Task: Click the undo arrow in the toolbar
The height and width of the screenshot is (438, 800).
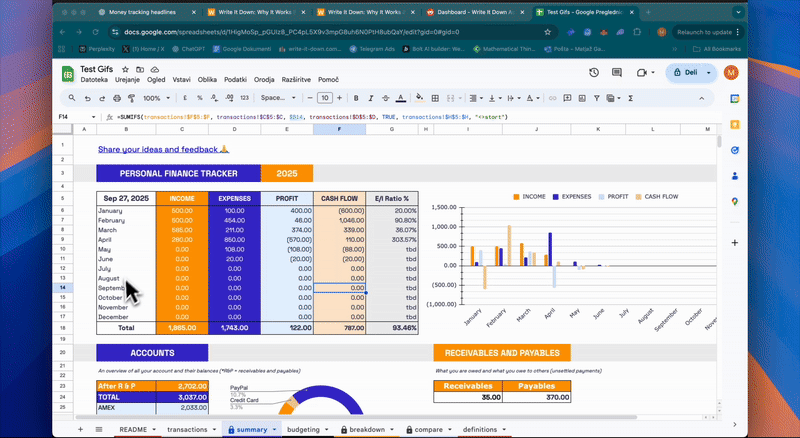Action: click(x=87, y=98)
